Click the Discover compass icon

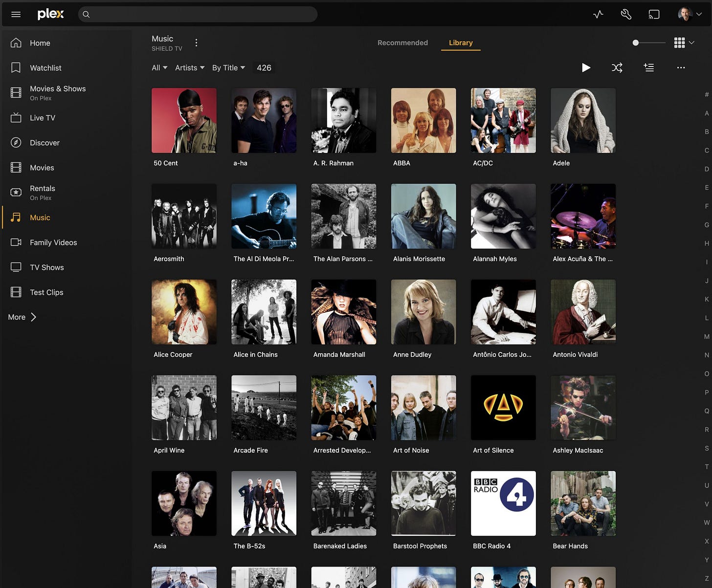point(16,143)
